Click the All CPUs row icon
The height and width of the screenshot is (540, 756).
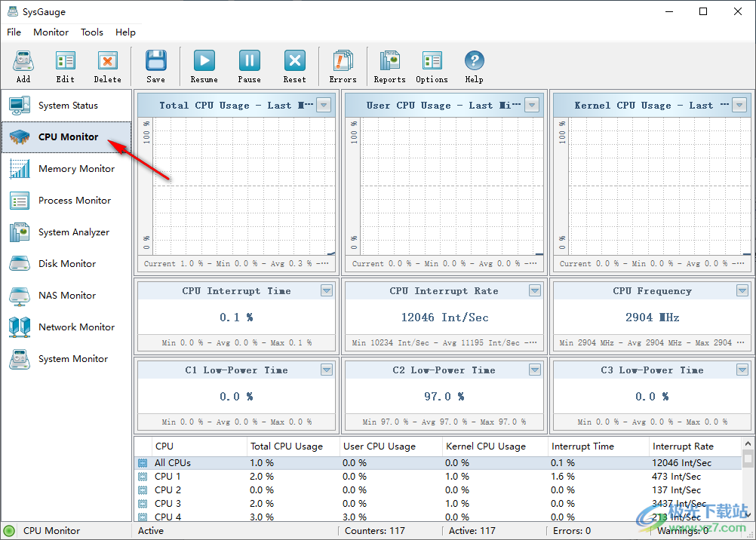(143, 463)
